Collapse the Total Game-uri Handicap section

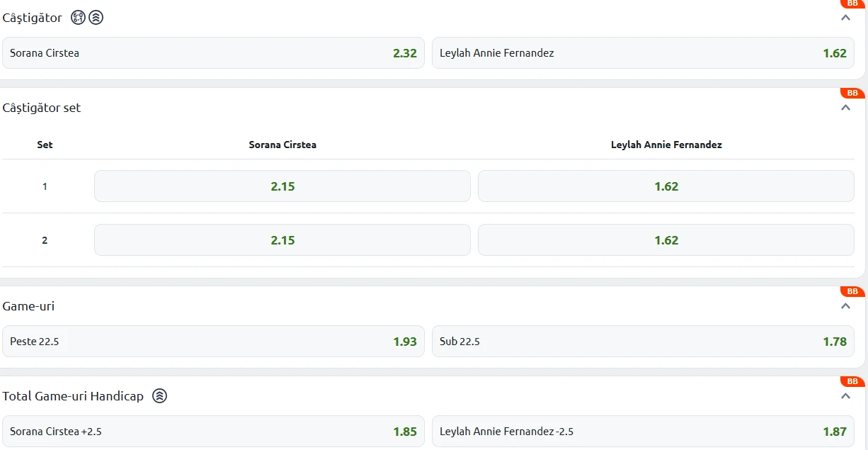845,396
